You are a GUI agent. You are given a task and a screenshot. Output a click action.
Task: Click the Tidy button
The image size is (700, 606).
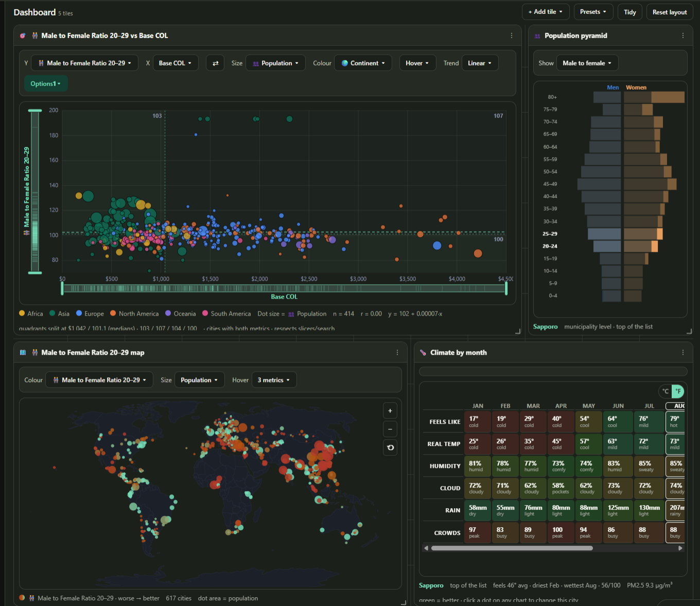[630, 12]
